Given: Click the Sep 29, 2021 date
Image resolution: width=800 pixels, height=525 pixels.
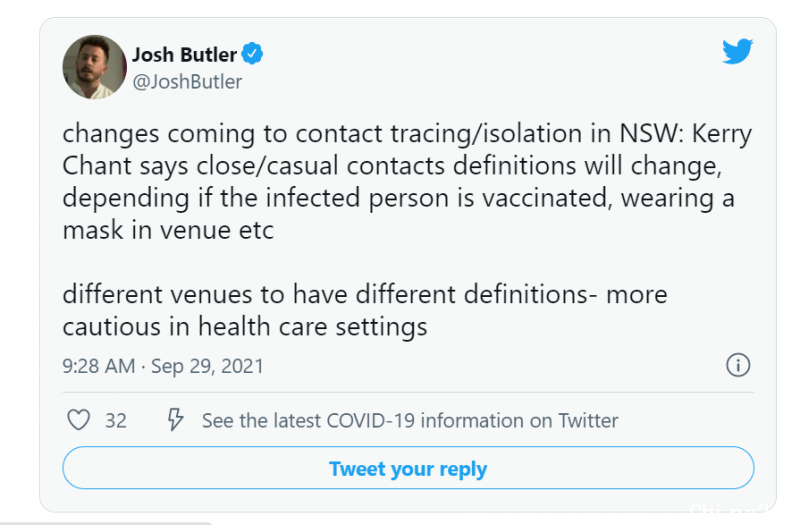Looking at the screenshot, I should (x=207, y=366).
